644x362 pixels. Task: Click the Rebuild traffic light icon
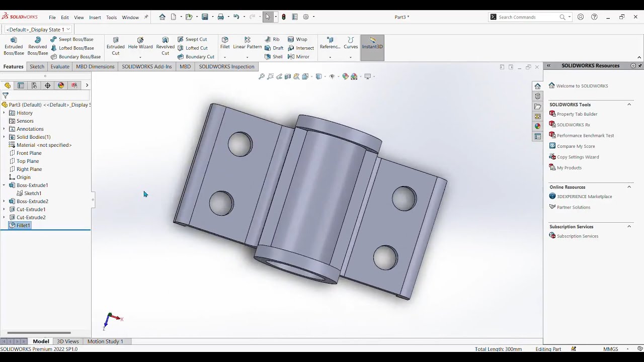(x=284, y=17)
